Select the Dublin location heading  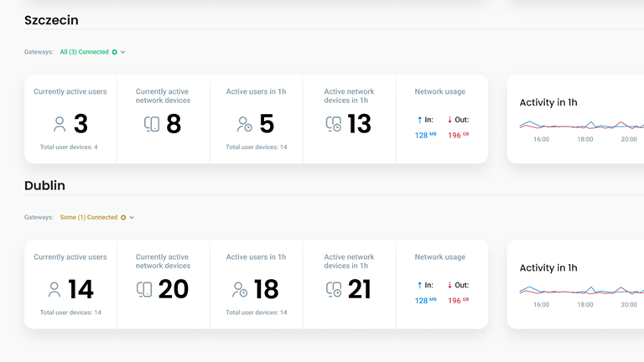tap(44, 185)
